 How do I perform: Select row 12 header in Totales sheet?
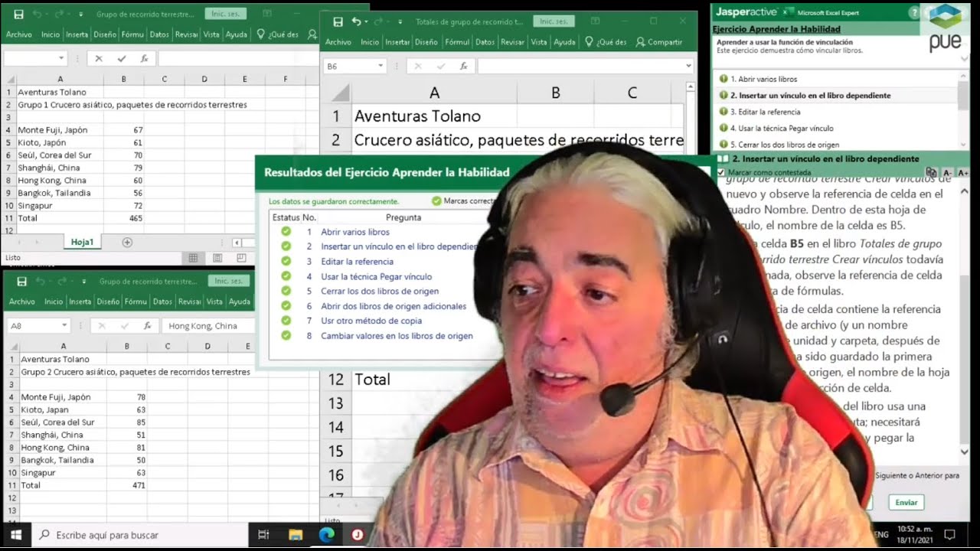(336, 380)
